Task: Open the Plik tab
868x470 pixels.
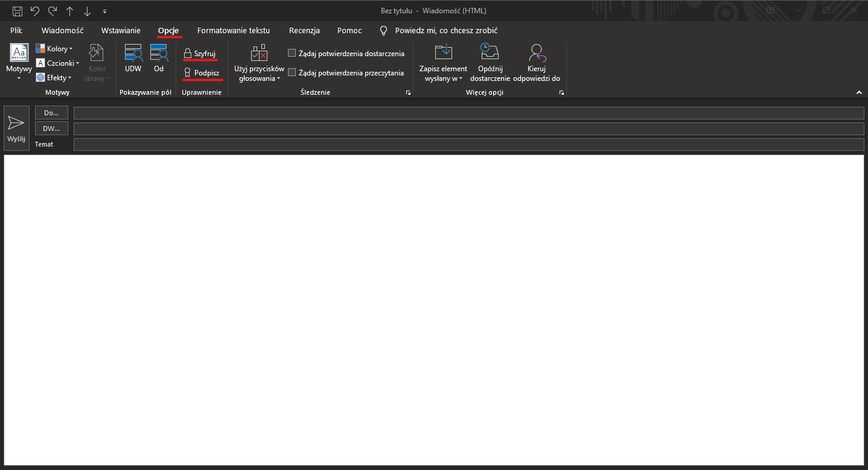Action: pos(16,30)
